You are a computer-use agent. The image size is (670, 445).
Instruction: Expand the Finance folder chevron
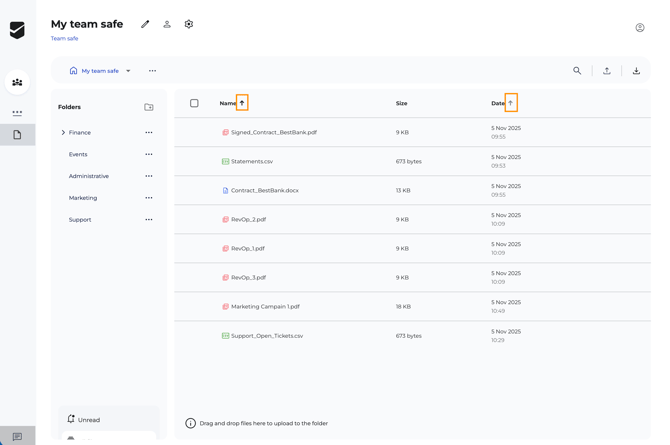63,132
